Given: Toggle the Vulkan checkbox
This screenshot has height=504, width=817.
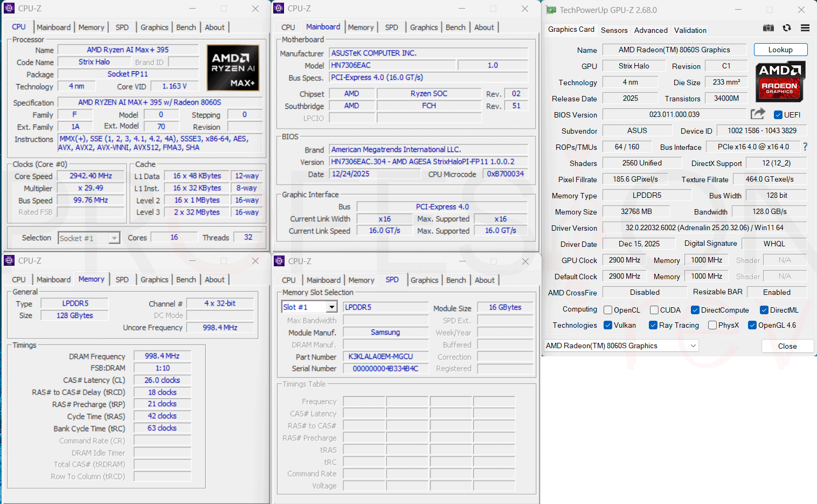Looking at the screenshot, I should pyautogui.click(x=608, y=325).
